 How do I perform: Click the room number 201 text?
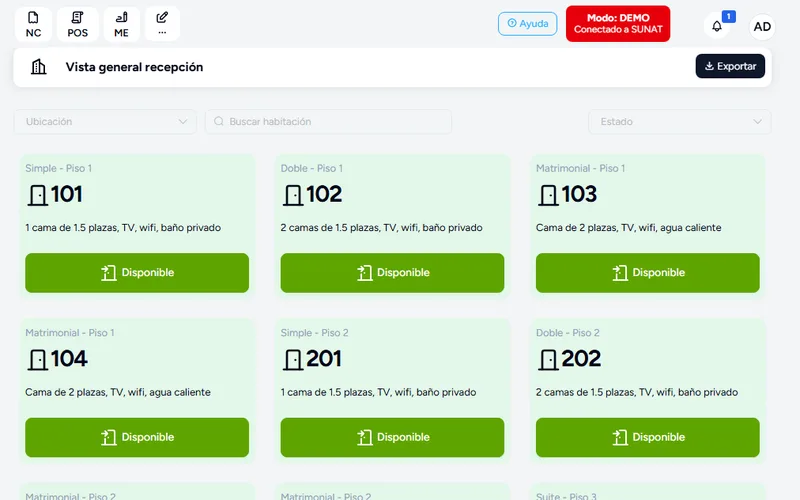click(x=323, y=359)
